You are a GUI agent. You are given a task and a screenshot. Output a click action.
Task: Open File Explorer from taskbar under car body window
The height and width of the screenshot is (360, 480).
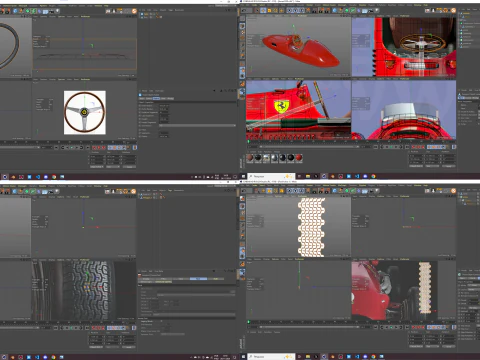(x=308, y=176)
